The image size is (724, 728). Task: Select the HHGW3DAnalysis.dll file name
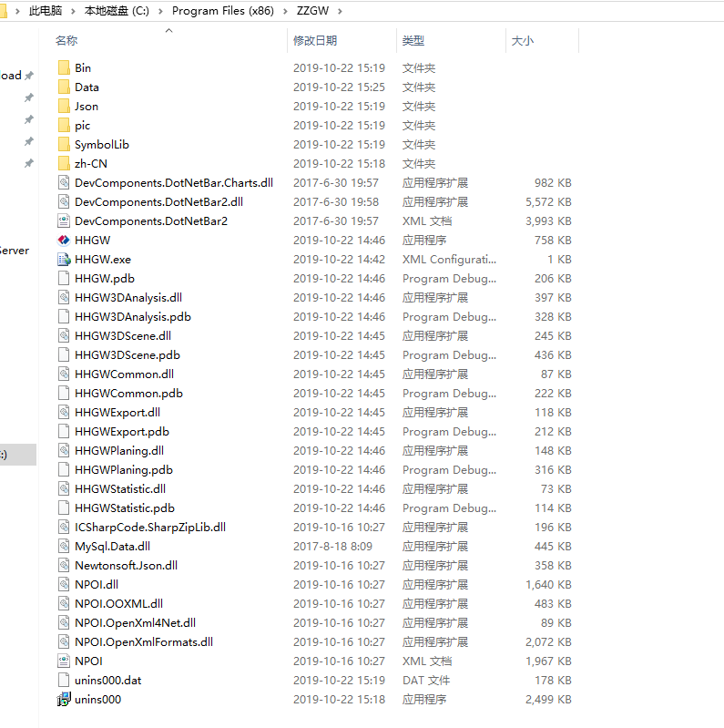coord(128,298)
